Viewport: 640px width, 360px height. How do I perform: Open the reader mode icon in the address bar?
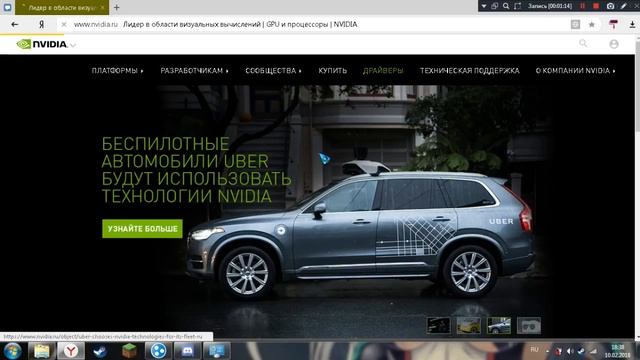tap(576, 24)
